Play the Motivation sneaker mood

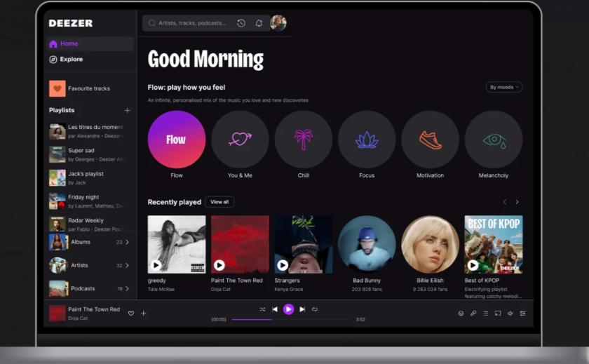click(430, 140)
